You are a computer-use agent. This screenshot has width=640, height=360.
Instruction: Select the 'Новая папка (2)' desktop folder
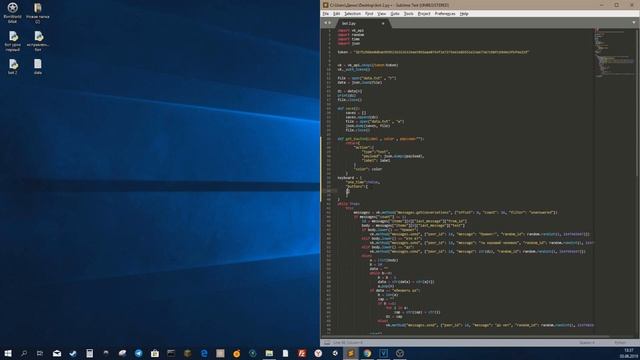(x=38, y=13)
